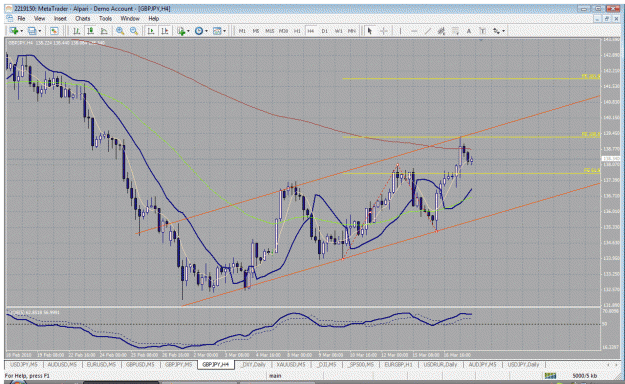Switch to the GBPUSD,M5 chart tab
This screenshot has width=625, height=384.
pos(140,364)
